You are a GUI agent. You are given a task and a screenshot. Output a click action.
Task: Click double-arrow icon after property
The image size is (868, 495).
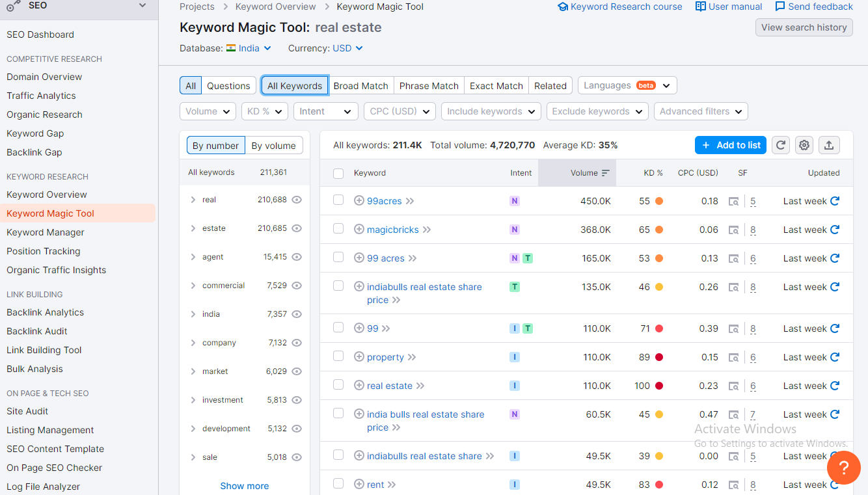click(412, 357)
